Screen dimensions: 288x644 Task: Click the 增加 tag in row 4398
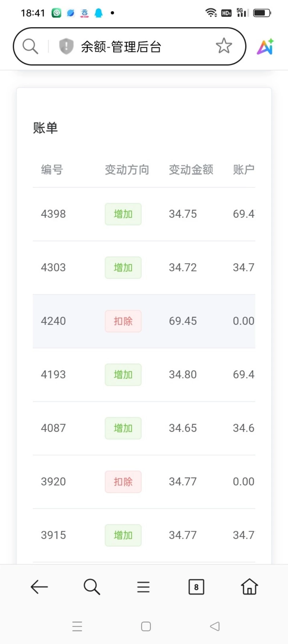point(123,214)
